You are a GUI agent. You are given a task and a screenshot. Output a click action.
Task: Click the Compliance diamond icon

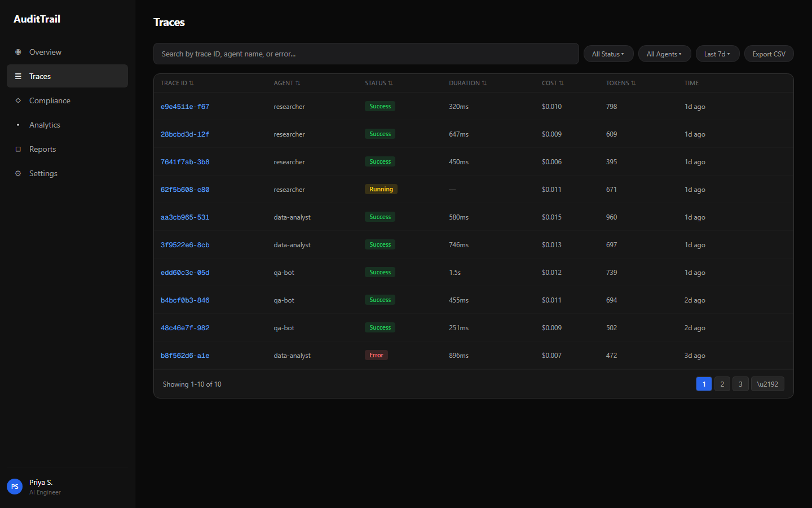tap(18, 100)
